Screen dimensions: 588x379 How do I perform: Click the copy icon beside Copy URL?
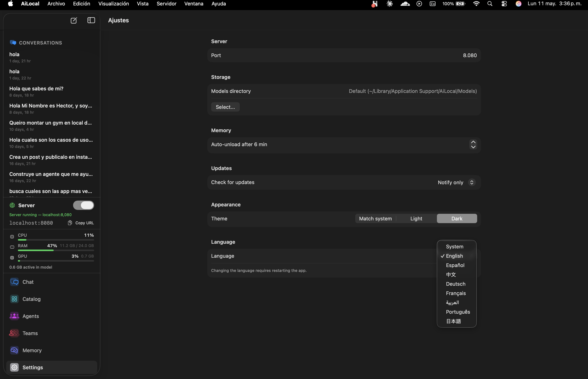(70, 223)
